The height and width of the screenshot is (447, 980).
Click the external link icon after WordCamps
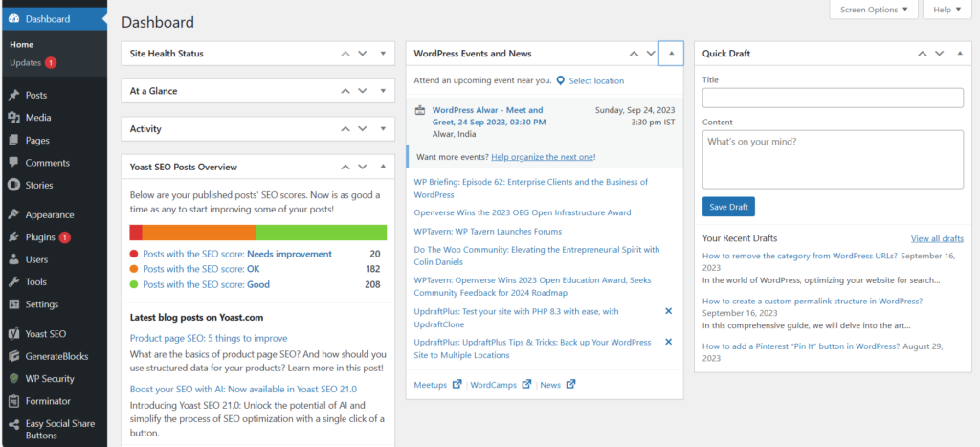click(x=527, y=385)
